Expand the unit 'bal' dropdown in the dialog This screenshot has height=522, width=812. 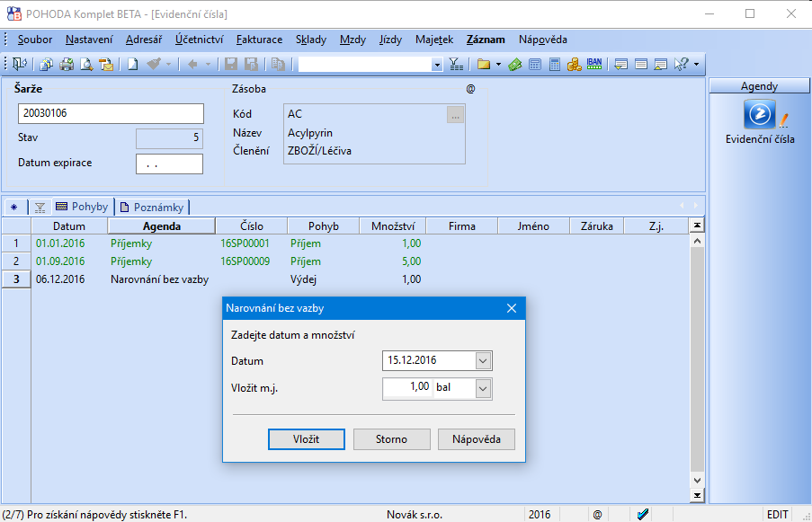coord(483,388)
